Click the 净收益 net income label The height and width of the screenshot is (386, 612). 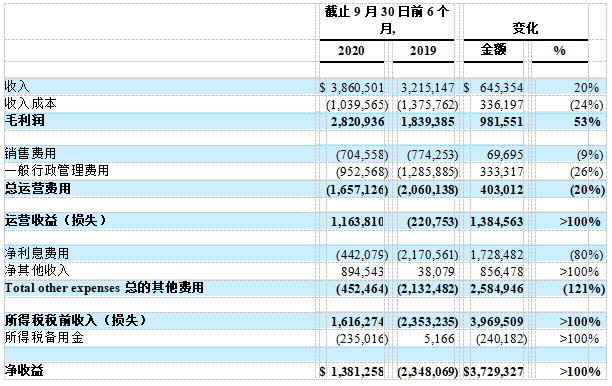click(24, 370)
